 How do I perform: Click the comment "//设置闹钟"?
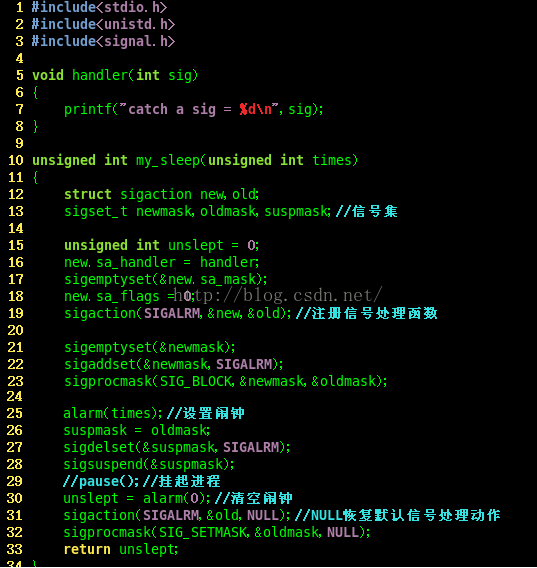[x=206, y=413]
